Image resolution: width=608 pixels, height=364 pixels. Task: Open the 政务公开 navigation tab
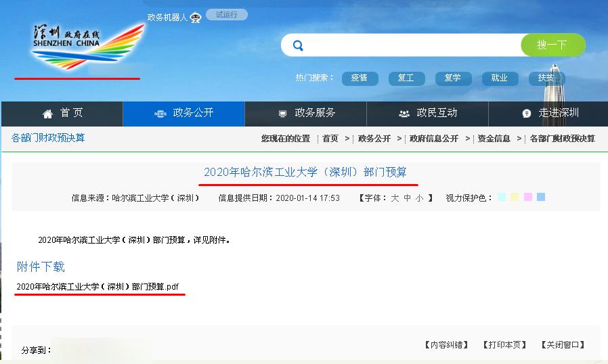(183, 114)
